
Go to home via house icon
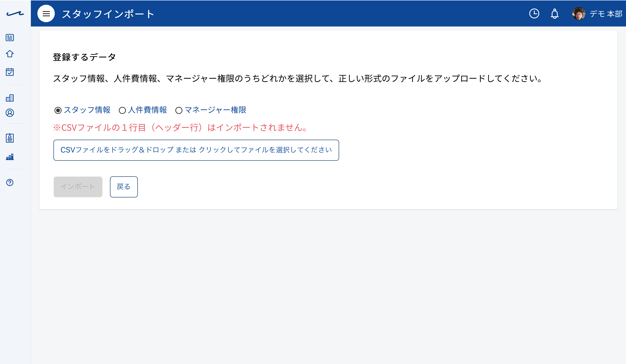pos(10,54)
